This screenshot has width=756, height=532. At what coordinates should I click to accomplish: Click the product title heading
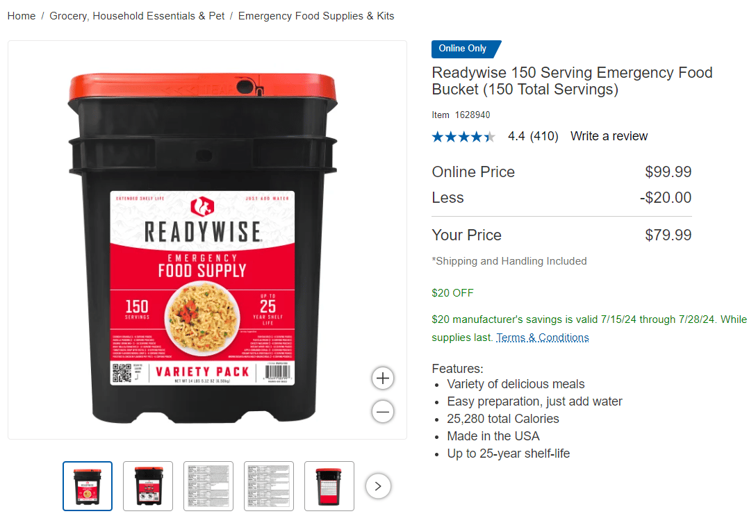coord(572,81)
